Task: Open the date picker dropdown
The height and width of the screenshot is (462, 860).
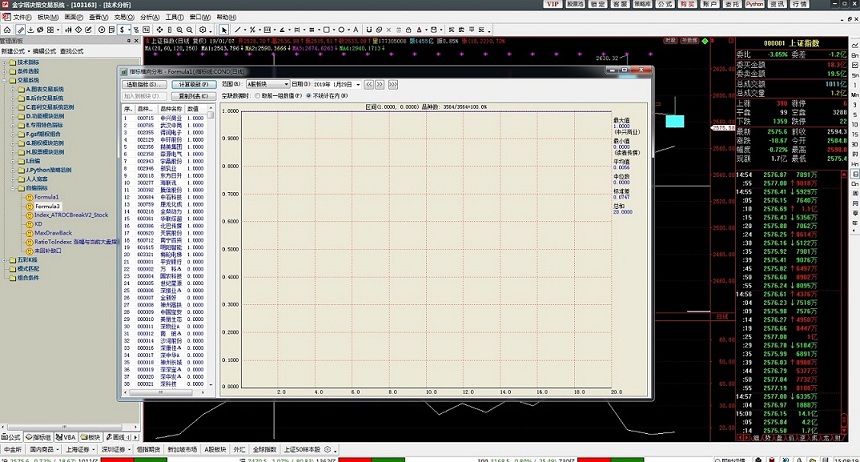Action: pos(358,84)
